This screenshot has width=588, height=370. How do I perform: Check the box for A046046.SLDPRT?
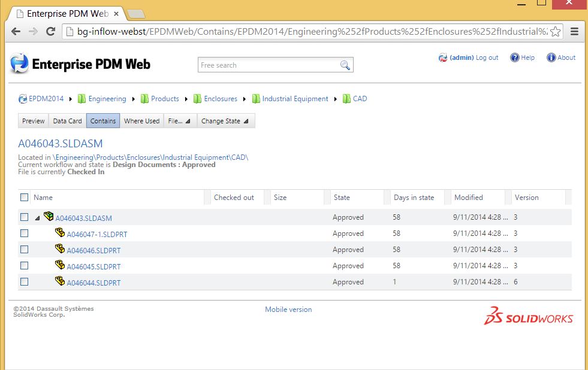[x=25, y=250]
